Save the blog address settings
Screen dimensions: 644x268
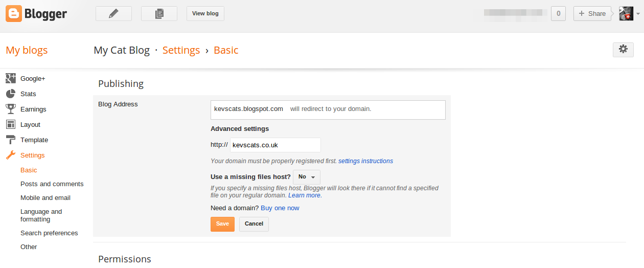(x=222, y=224)
